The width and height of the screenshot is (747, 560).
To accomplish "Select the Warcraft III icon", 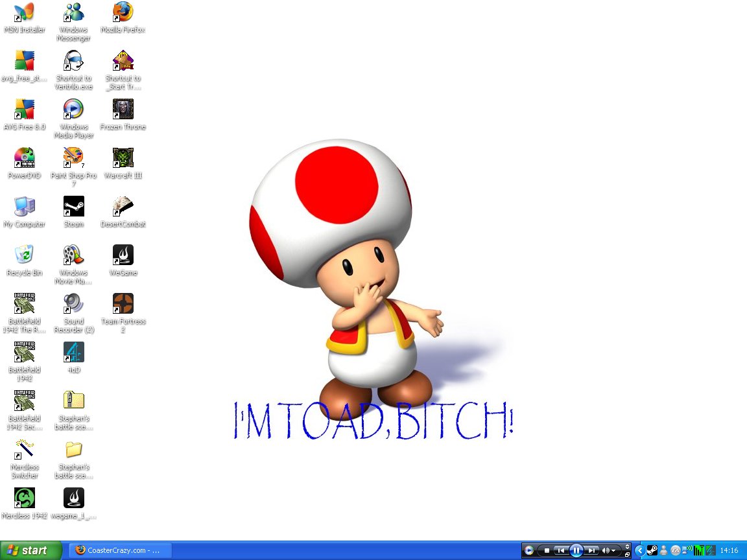I will coord(123,163).
